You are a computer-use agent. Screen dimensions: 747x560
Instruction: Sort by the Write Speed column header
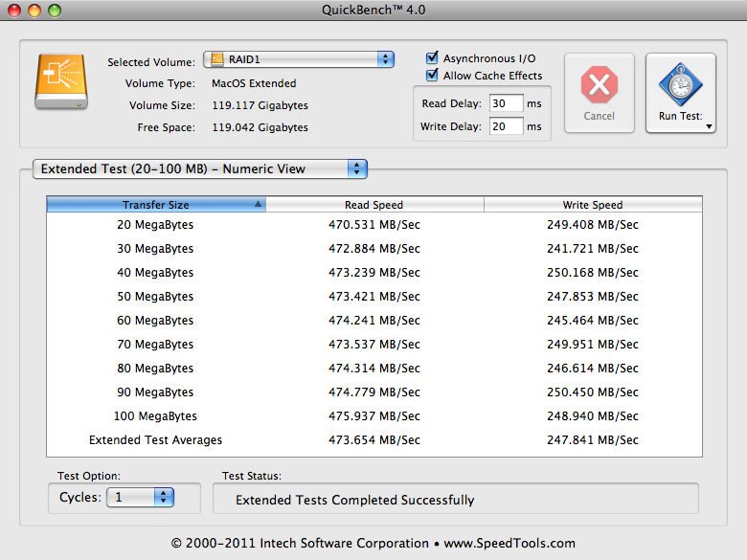click(593, 204)
